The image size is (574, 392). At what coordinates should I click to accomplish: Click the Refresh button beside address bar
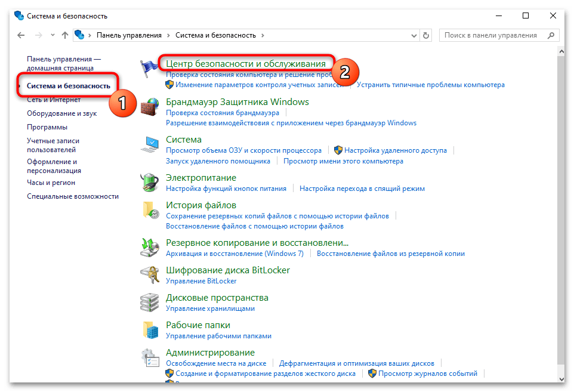click(x=426, y=36)
